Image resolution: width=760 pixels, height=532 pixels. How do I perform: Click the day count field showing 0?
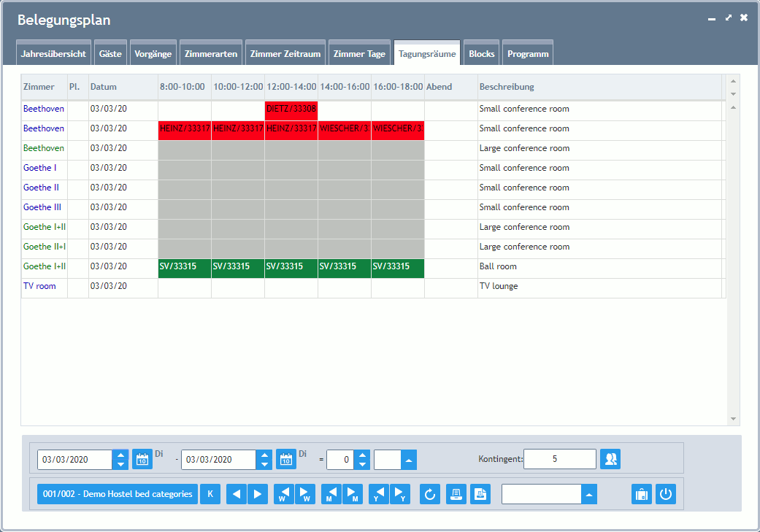pos(340,459)
